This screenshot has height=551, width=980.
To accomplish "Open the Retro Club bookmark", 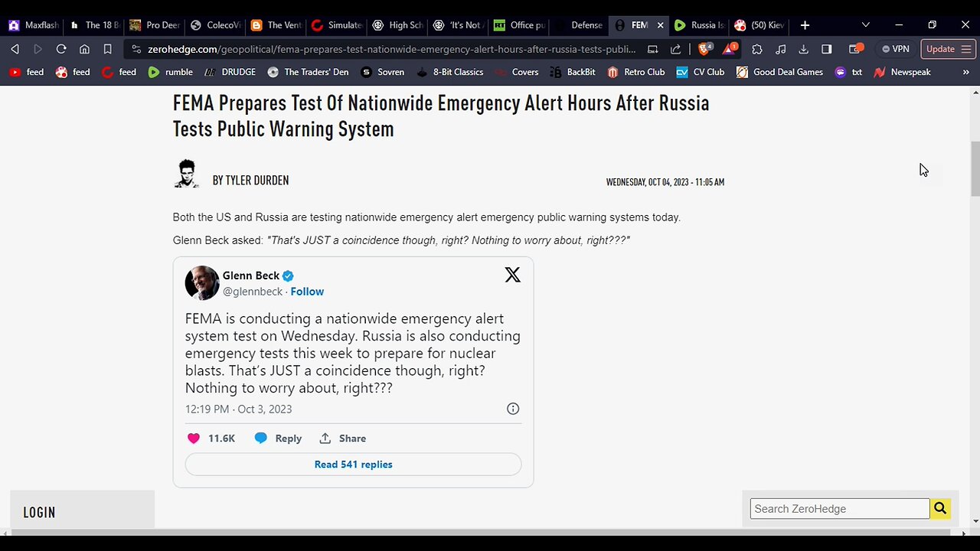I will [635, 72].
